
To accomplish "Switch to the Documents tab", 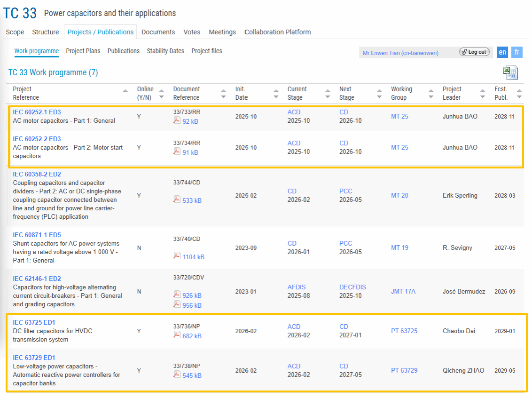I will coord(158,32).
